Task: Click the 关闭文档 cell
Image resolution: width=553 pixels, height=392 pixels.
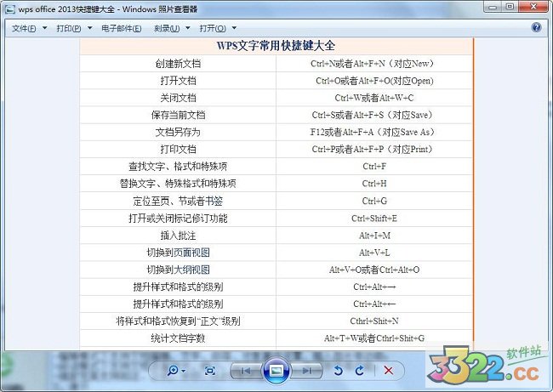Action: coord(178,98)
